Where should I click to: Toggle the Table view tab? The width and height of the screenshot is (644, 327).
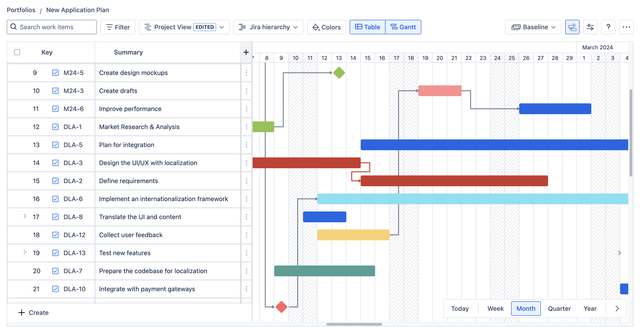tap(367, 27)
